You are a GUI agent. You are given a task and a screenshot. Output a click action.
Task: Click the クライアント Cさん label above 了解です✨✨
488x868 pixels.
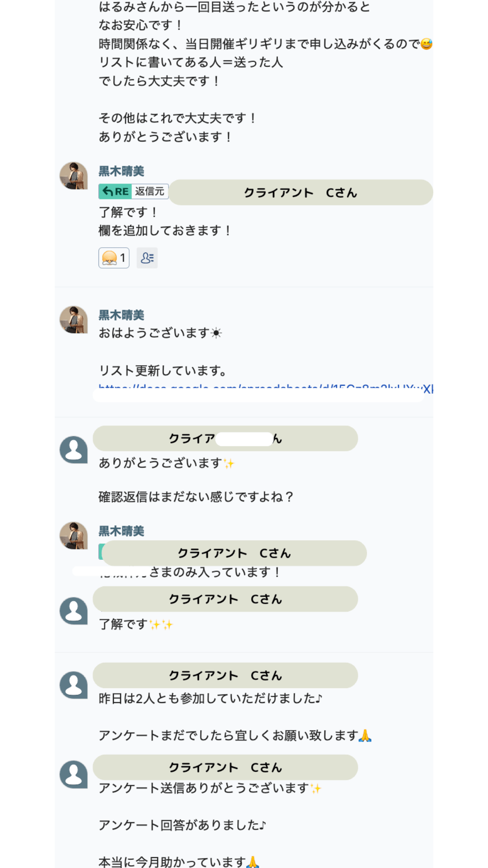tap(225, 599)
